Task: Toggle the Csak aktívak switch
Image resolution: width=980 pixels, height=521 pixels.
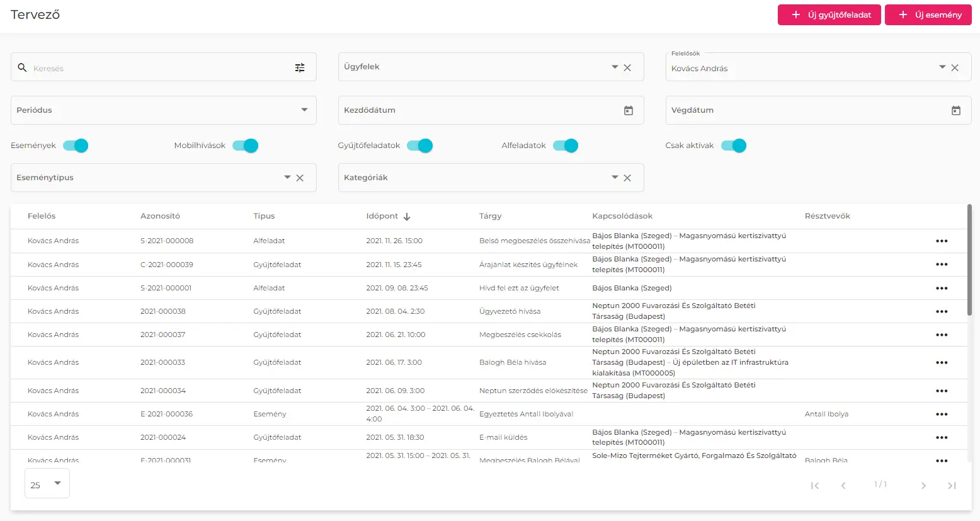Action: point(734,146)
